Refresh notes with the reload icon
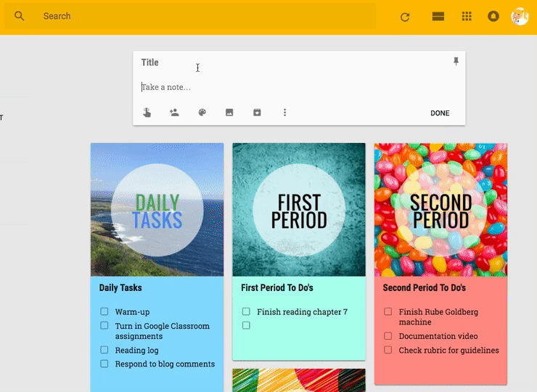Screen dimensions: 537x392 (405, 17)
